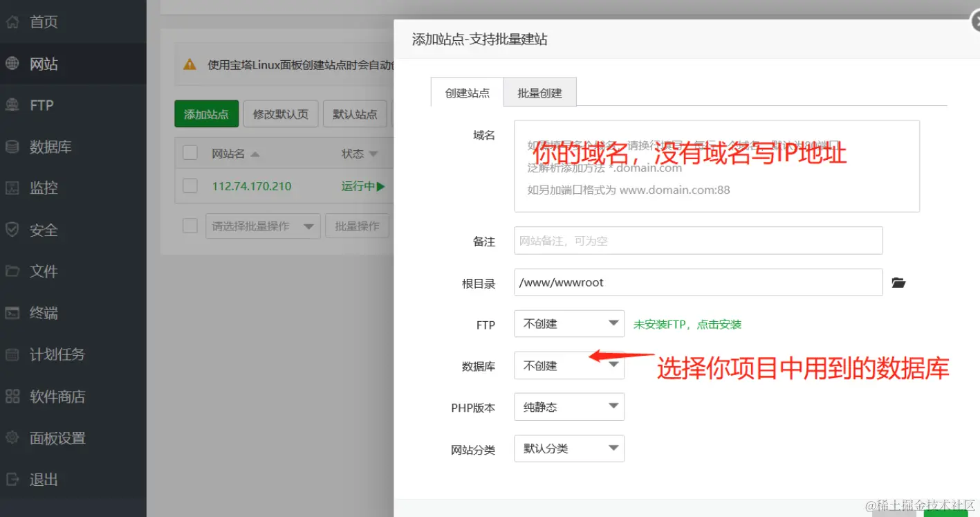Open the site link 112.74.170.210
This screenshot has width=980, height=517.
pyautogui.click(x=252, y=186)
